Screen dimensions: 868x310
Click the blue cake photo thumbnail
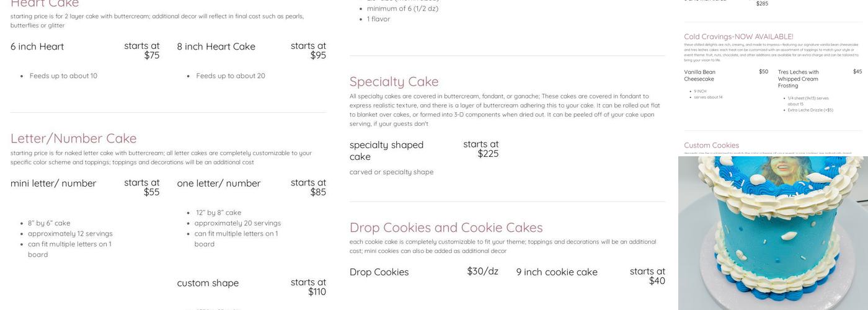773,232
